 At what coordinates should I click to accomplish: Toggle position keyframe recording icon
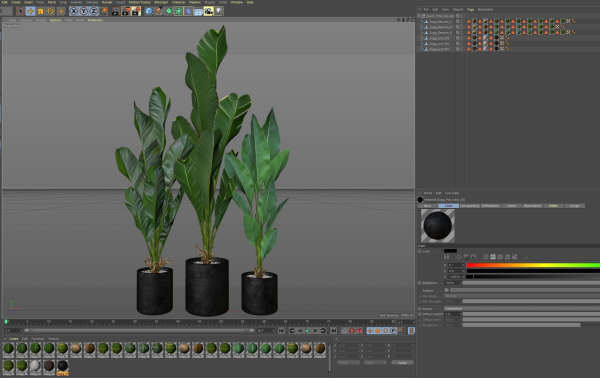370,331
